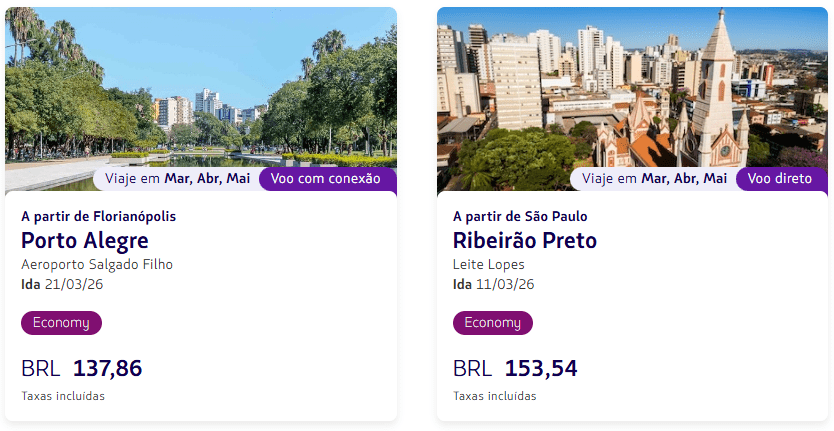Select the Economy badge on Porto Alegre card
The height and width of the screenshot is (431, 834).
coord(61,323)
